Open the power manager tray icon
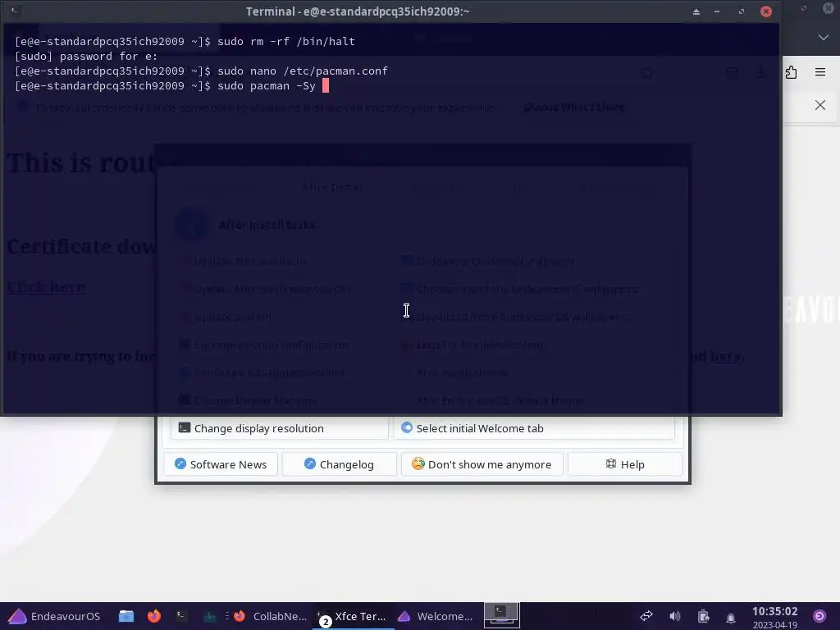The image size is (840, 630). point(703,616)
